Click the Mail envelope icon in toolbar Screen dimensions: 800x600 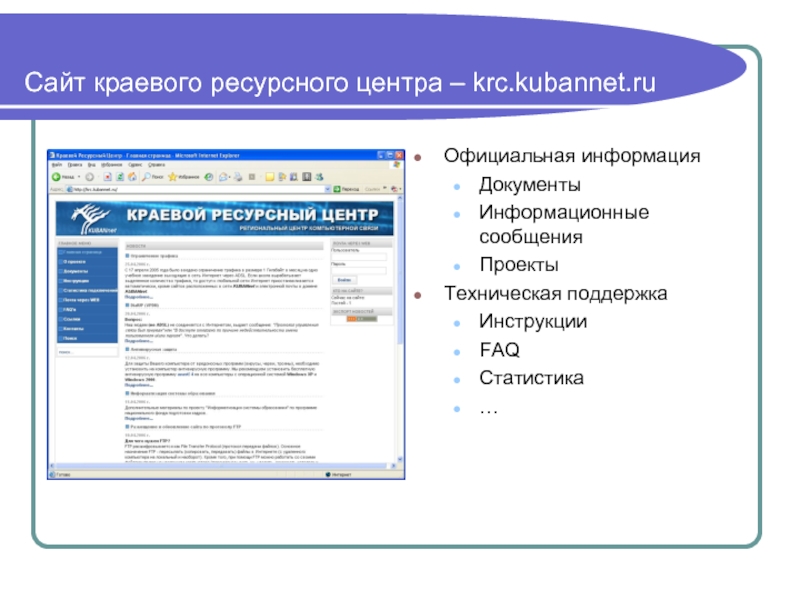(223, 177)
